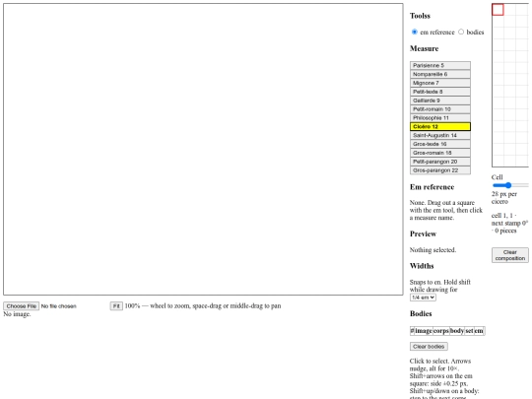Image resolution: width=532 pixels, height=399 pixels.
Task: Choose the Saint-Augustin 14 measure
Action: [x=440, y=135]
